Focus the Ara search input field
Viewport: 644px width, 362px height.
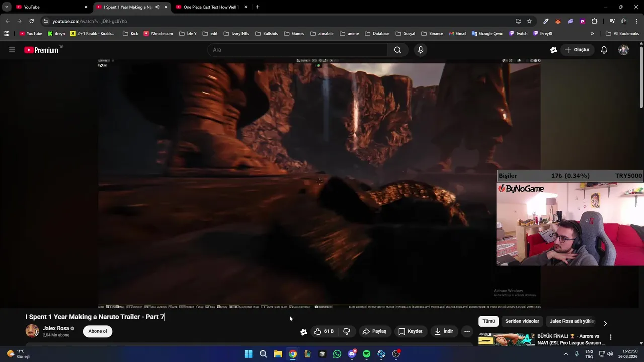point(297,50)
